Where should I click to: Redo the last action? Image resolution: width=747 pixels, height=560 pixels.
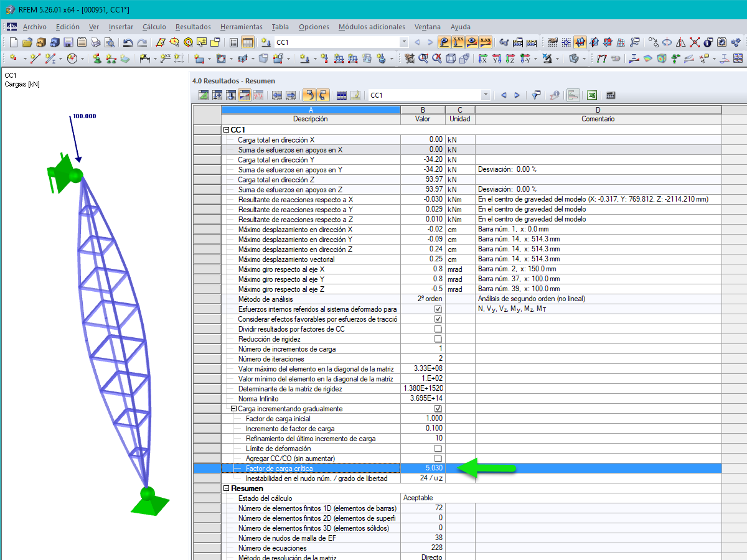coord(142,42)
